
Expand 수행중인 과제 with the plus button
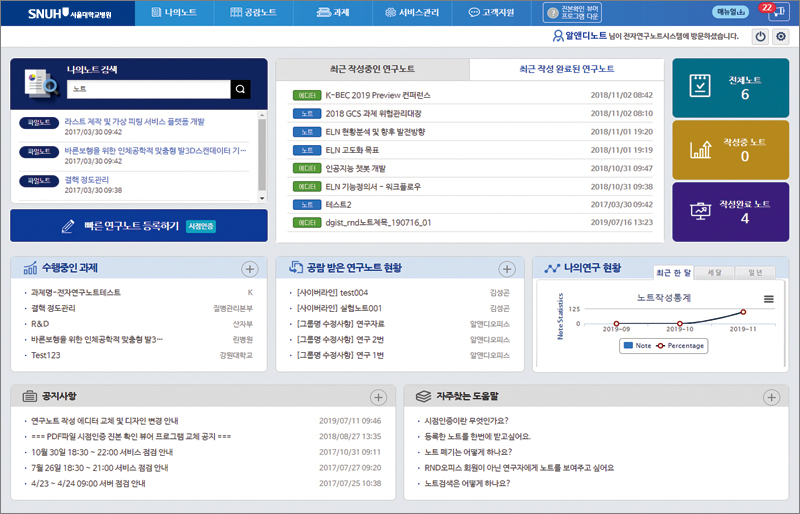tap(250, 269)
